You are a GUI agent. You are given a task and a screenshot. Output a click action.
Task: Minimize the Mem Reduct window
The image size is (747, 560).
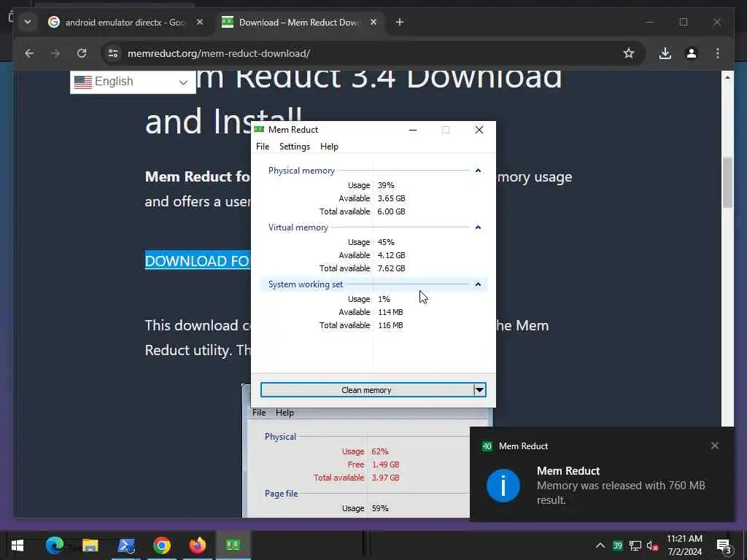[413, 130]
